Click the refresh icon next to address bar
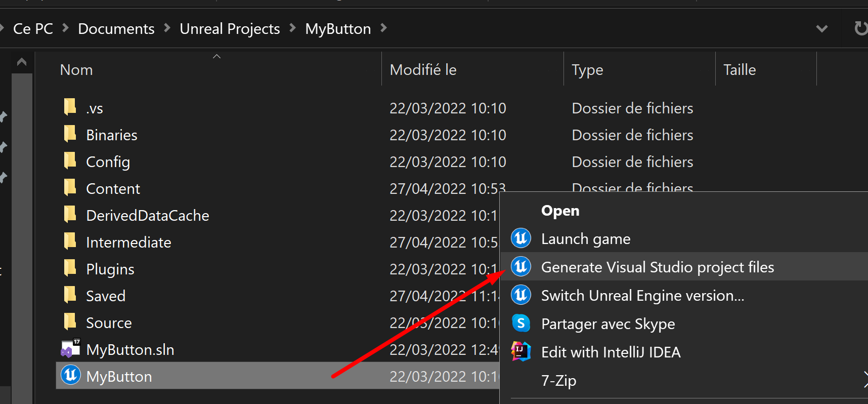Viewport: 868px width, 404px height. pos(860,28)
